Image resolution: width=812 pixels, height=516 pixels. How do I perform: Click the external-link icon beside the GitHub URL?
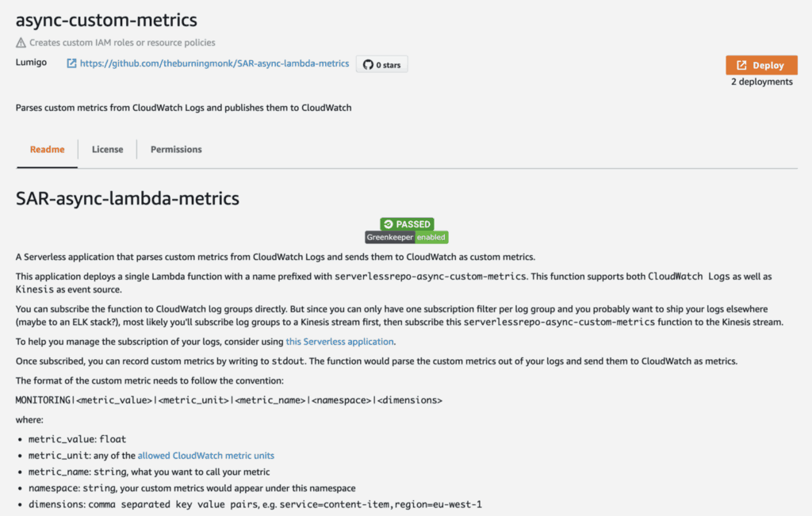[71, 63]
